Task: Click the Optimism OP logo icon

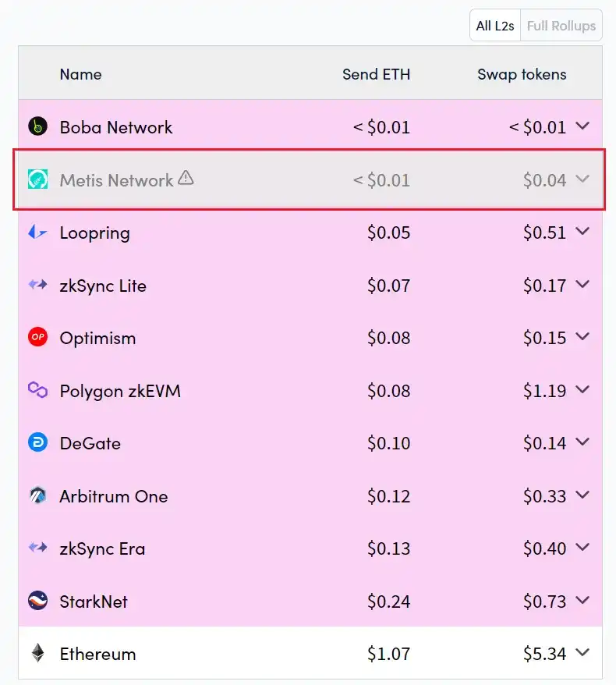Action: pos(37,338)
